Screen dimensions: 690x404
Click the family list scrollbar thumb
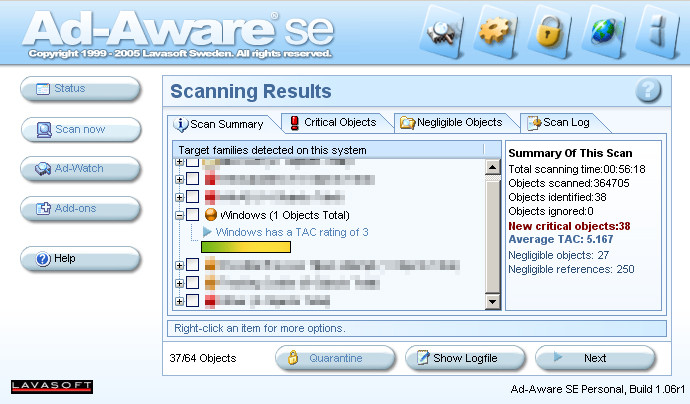click(x=492, y=235)
